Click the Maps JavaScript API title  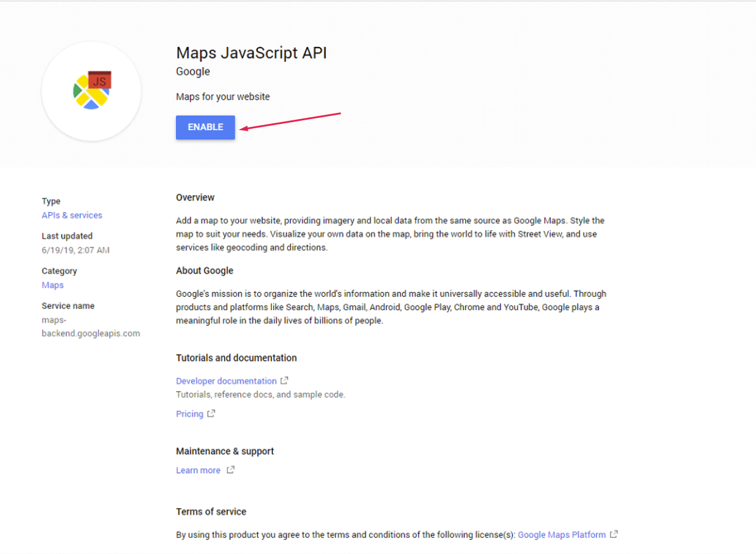point(251,53)
